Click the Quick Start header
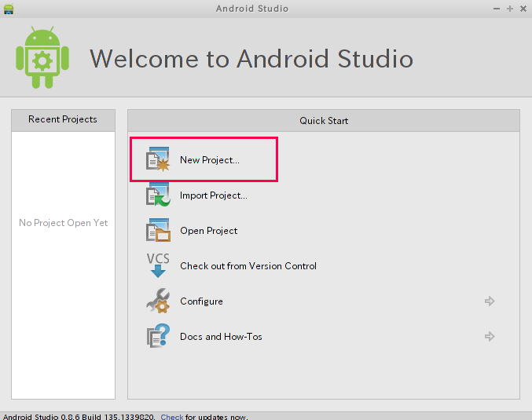Viewport: 532px width, 420px height. click(324, 121)
